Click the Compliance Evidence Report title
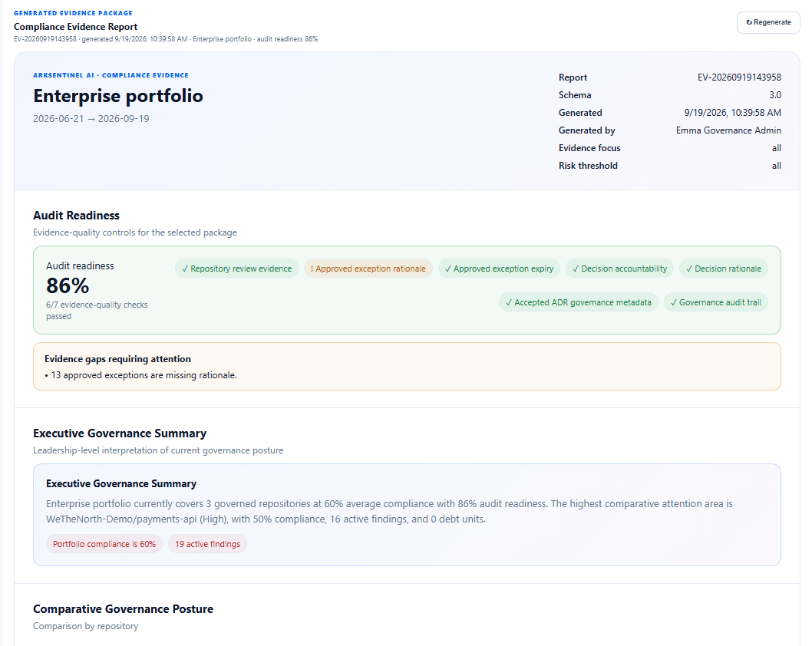Image resolution: width=812 pixels, height=646 pixels. pyautogui.click(x=76, y=26)
